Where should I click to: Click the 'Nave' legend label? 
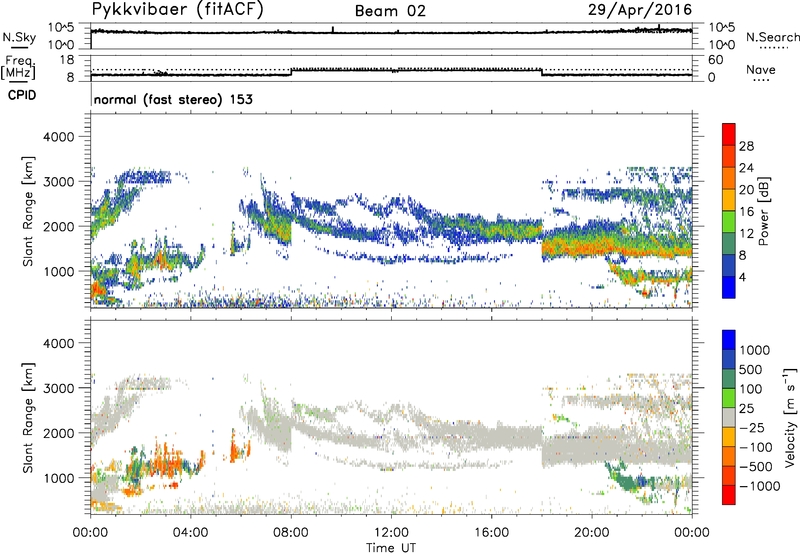pyautogui.click(x=760, y=69)
